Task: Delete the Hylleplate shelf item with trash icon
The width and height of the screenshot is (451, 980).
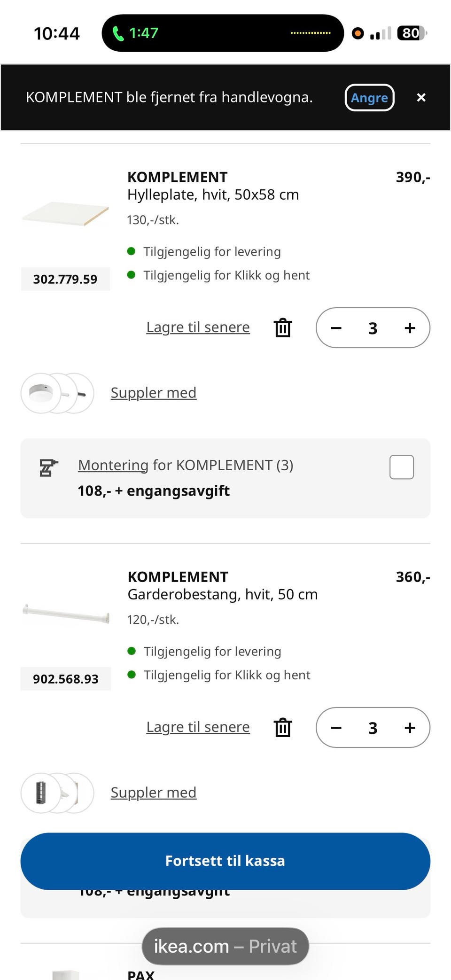Action: tap(283, 327)
